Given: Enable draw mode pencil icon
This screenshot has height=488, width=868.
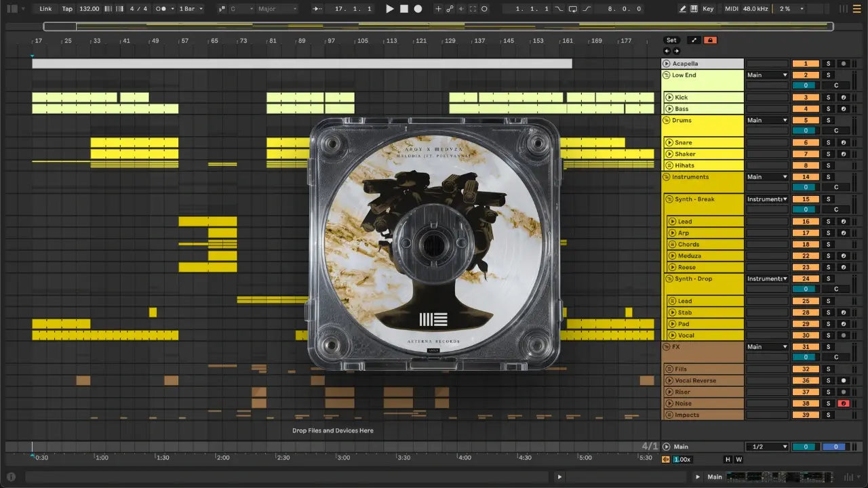Looking at the screenshot, I should 683,9.
